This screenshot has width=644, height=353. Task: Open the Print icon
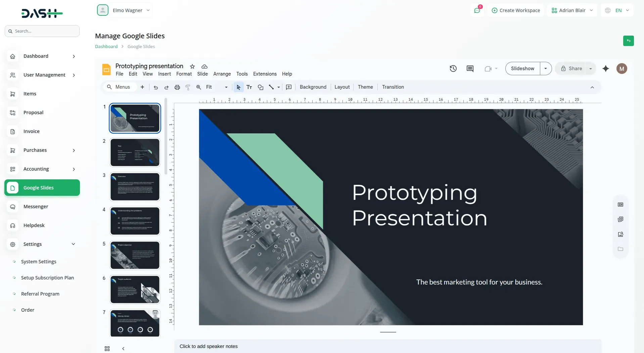[x=177, y=87]
